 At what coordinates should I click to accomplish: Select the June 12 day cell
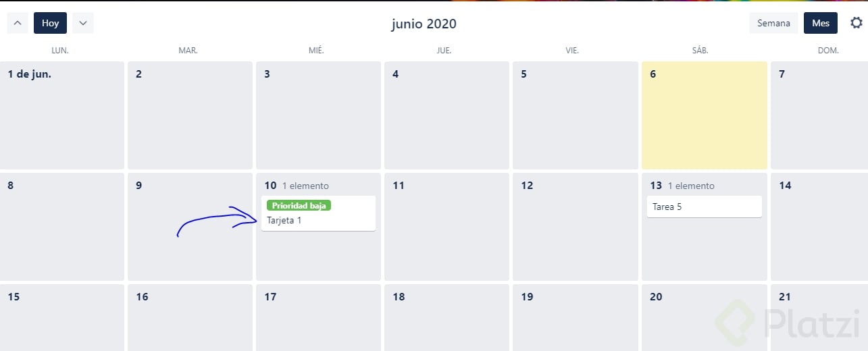click(x=575, y=233)
